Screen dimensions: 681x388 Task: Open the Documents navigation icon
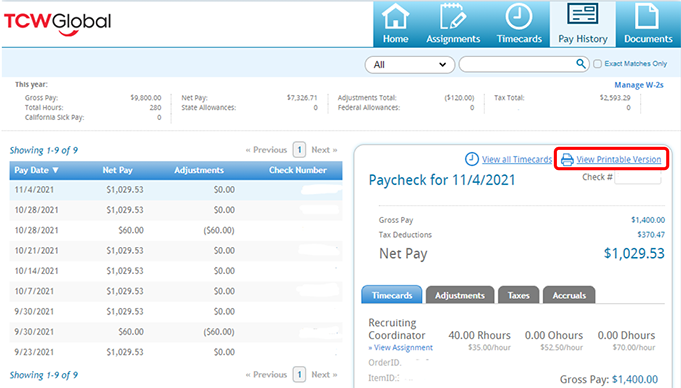(647, 16)
